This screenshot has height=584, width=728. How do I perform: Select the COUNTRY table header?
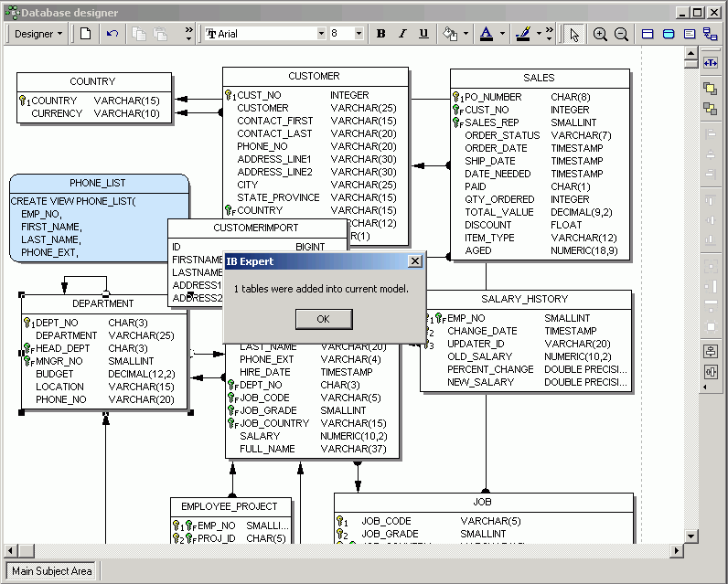pos(93,81)
